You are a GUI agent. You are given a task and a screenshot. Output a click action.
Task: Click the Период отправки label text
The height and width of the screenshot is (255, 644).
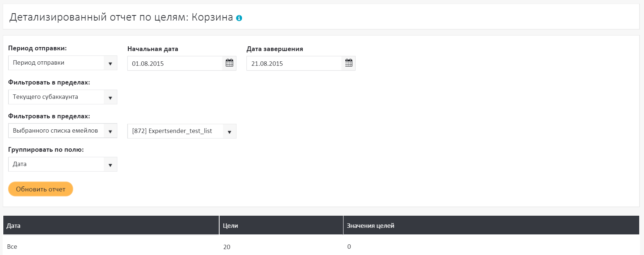[38, 48]
